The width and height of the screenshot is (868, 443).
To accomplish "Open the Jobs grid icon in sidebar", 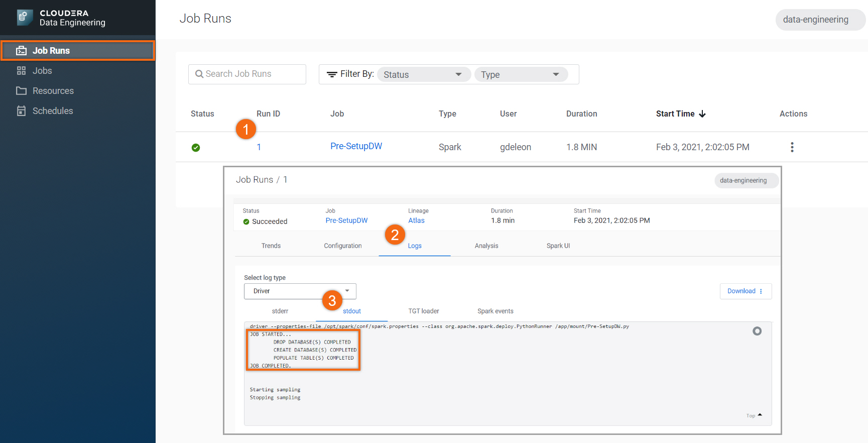I will click(x=21, y=71).
